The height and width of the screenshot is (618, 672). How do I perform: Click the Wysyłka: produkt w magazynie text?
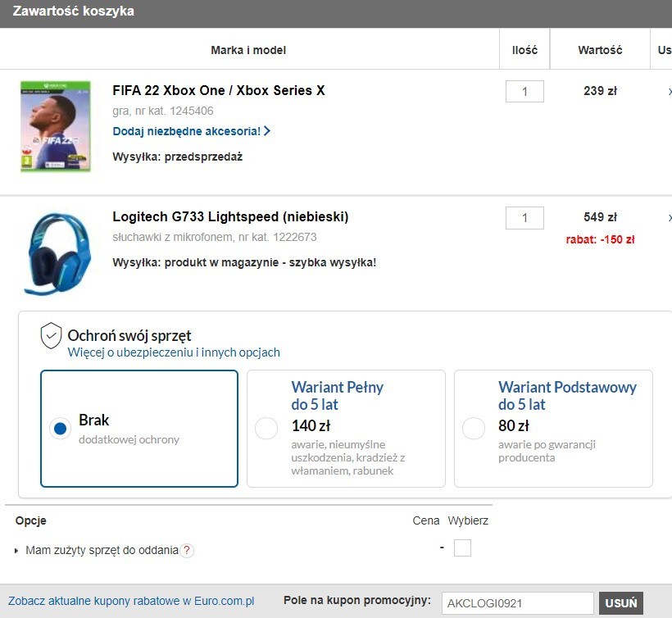(x=244, y=262)
